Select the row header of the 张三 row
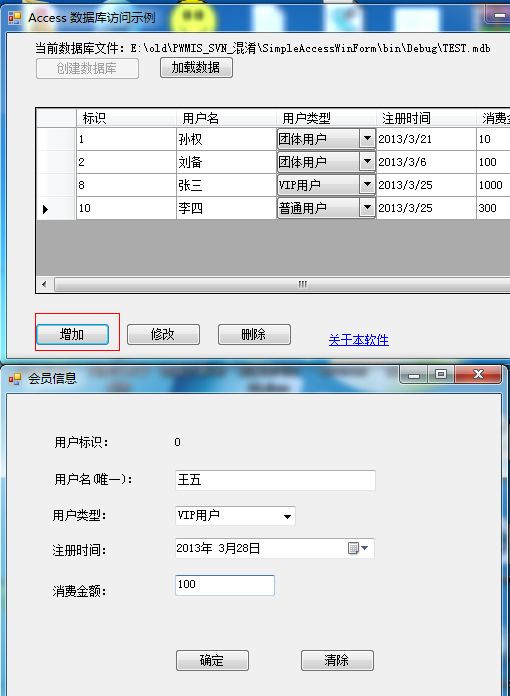Viewport: 510px width, 696px height. click(x=56, y=185)
